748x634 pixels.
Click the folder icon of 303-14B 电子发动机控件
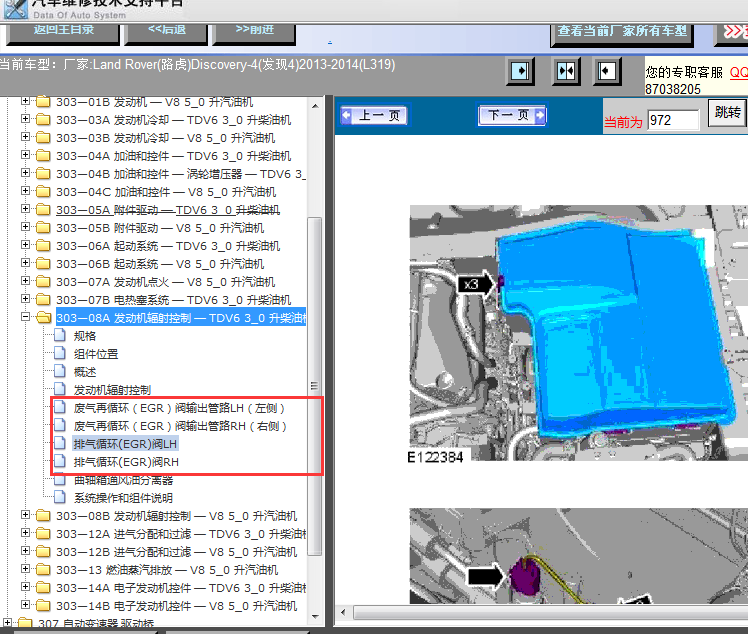click(x=43, y=606)
